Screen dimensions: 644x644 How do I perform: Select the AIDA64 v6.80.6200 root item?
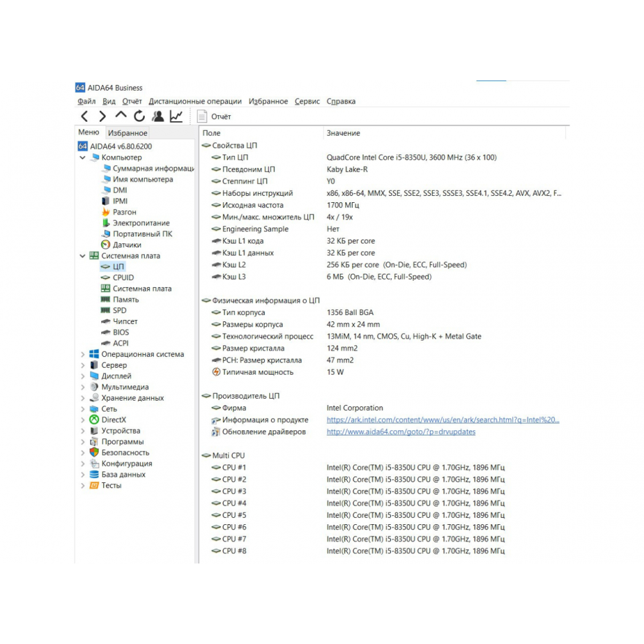tap(115, 146)
